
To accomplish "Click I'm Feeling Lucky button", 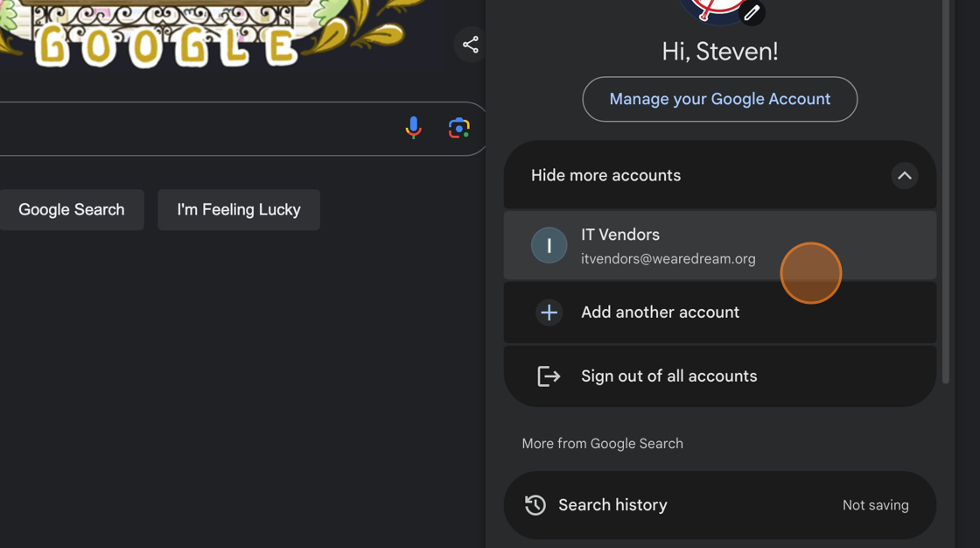I will pos(239,209).
